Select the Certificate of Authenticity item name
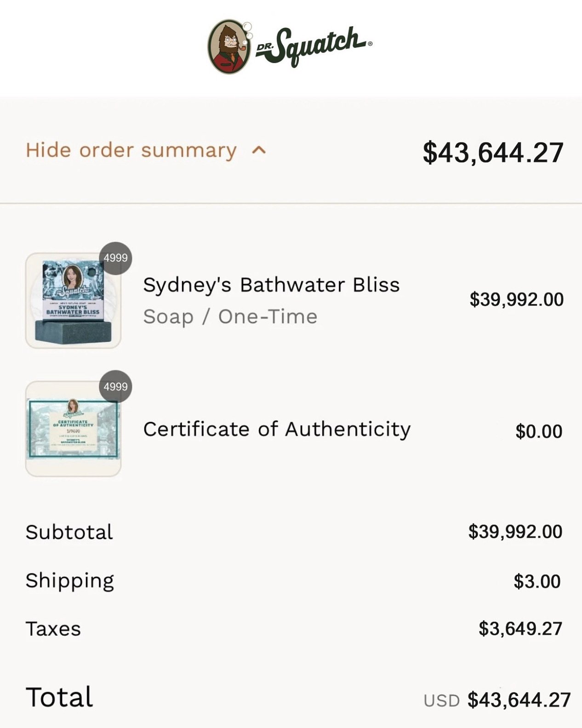582x728 pixels. pyautogui.click(x=277, y=429)
